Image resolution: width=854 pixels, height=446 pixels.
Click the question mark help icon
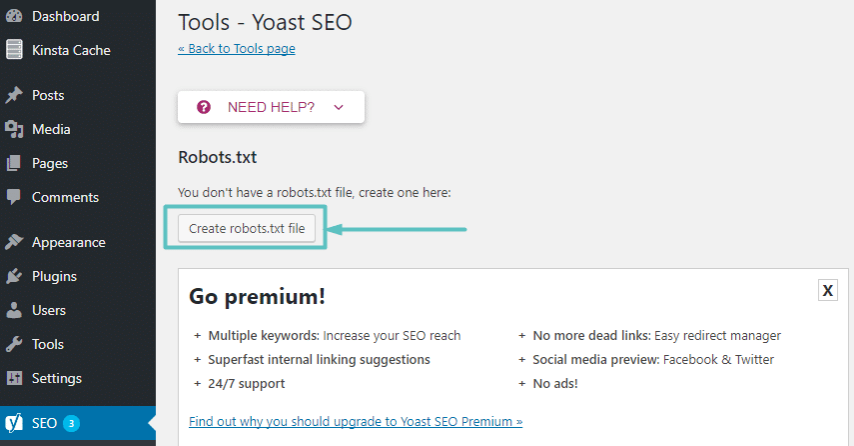[x=204, y=107]
